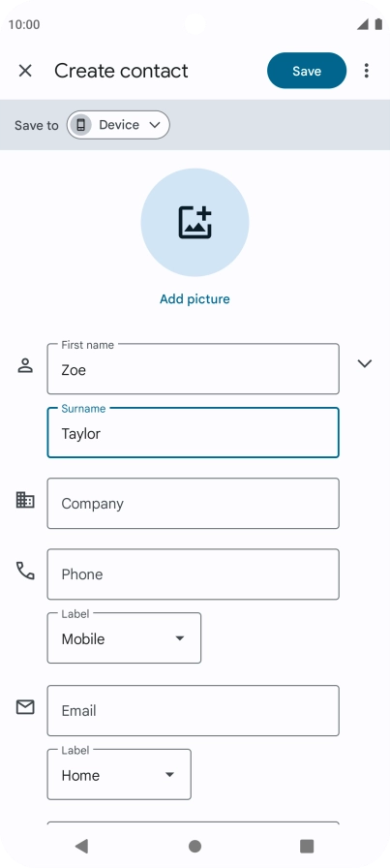Viewport: 390px width, 868px height.
Task: Open the Mobile phone label dropdown
Action: point(124,638)
